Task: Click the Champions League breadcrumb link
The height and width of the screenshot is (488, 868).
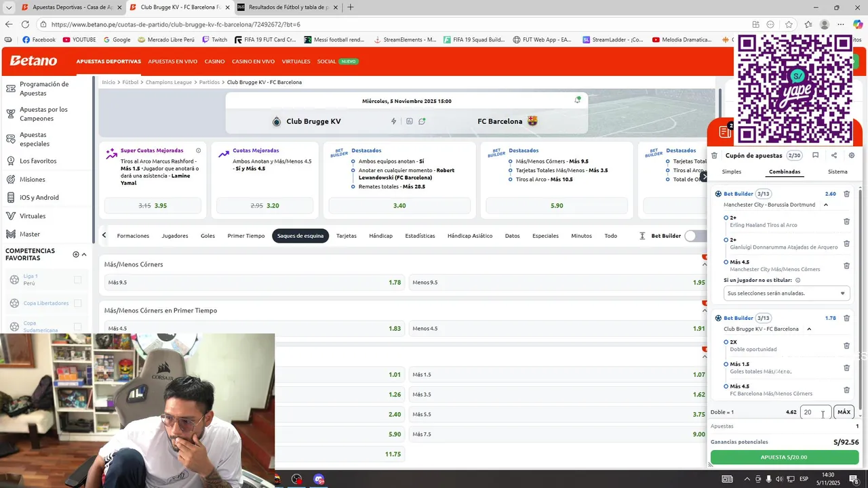Action: (x=169, y=82)
